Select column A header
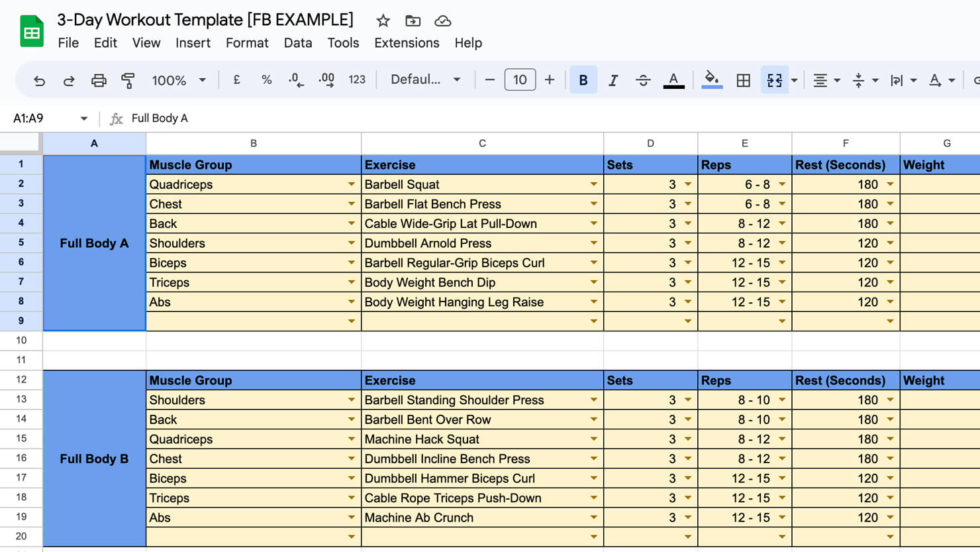Screen dimensions: 980x552 tap(94, 143)
